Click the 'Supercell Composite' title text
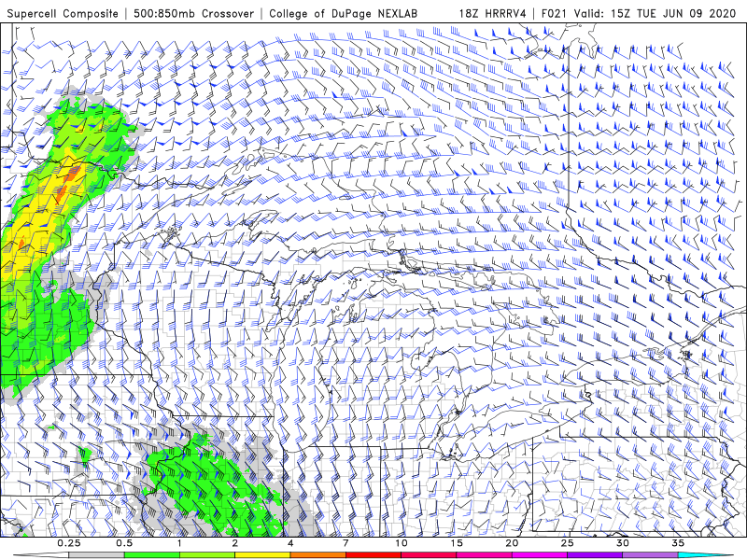 [x=63, y=14]
